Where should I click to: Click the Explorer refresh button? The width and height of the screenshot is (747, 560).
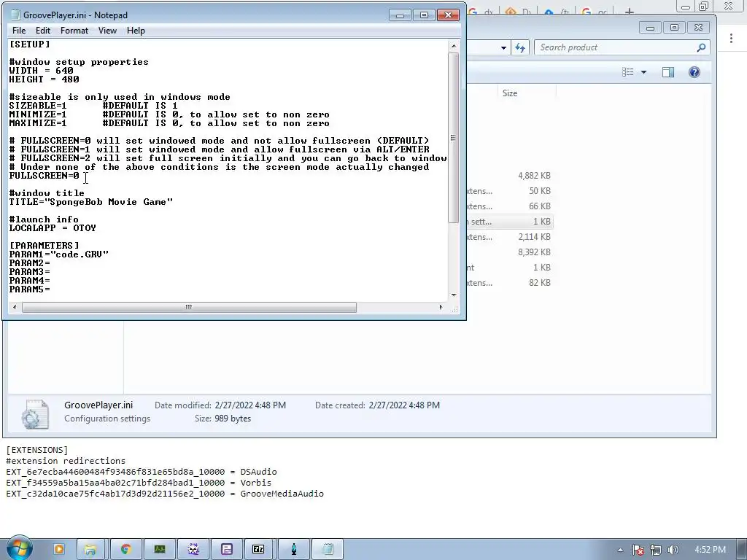[519, 47]
